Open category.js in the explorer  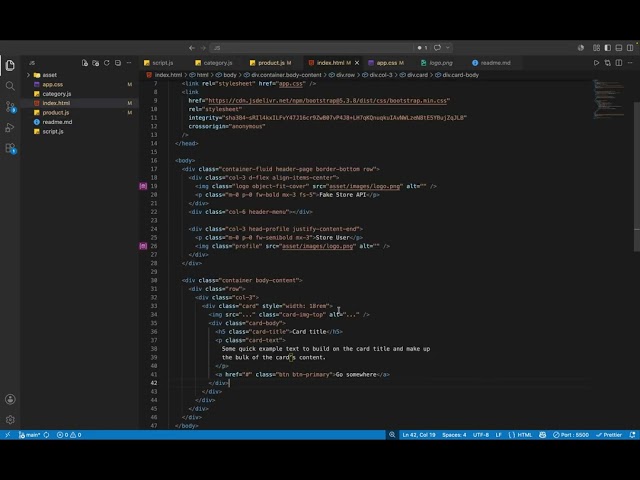click(57, 94)
